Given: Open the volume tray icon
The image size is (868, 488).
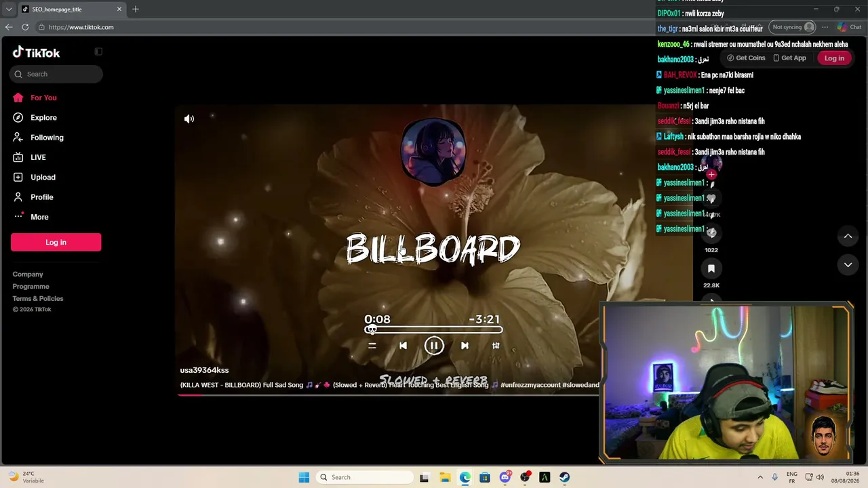Looking at the screenshot, I should point(820,477).
